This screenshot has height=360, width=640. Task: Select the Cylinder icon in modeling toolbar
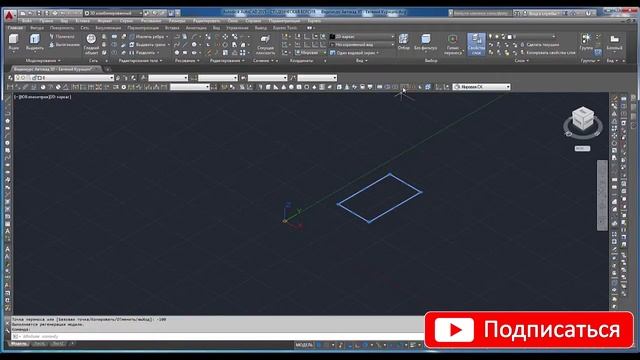(x=299, y=87)
